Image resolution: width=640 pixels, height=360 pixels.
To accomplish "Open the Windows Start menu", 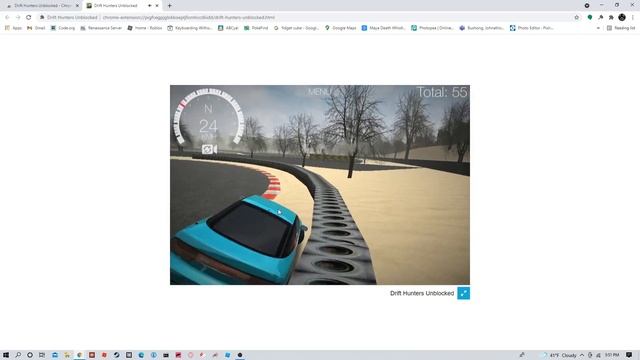I will [6, 355].
